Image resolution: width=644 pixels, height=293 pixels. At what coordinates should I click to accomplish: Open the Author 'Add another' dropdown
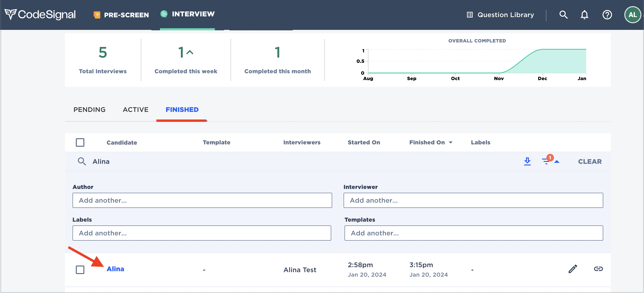point(202,200)
